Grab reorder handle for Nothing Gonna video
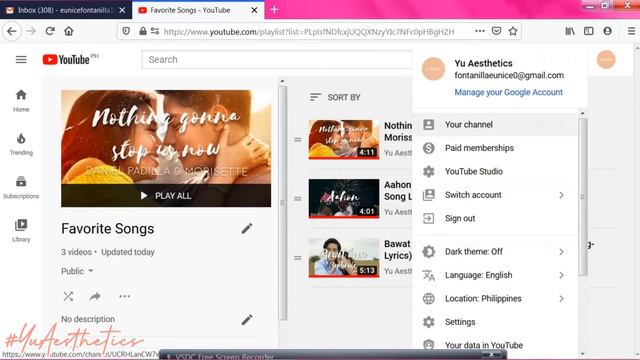Image resolution: width=640 pixels, height=360 pixels. pos(298,140)
